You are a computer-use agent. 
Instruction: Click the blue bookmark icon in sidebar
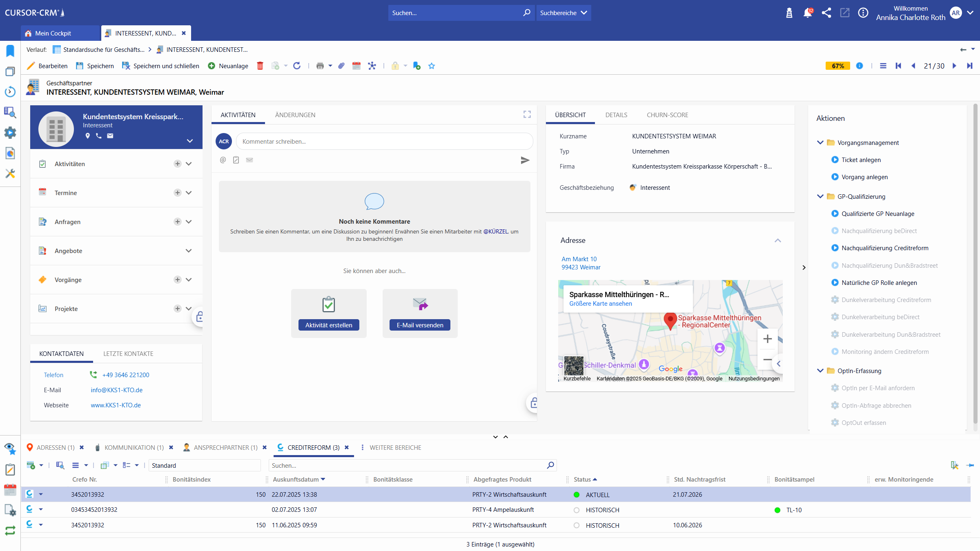[x=10, y=51]
